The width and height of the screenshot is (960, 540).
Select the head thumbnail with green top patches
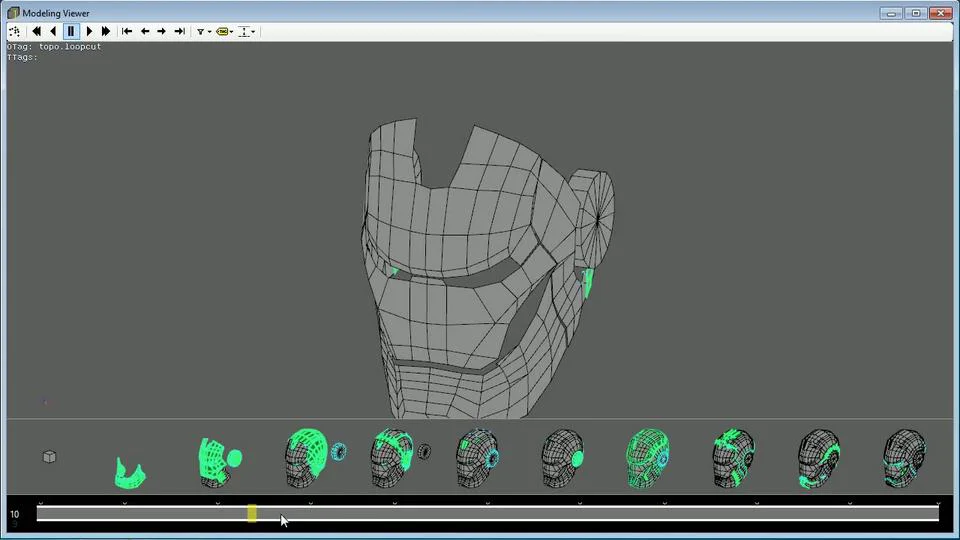point(733,458)
